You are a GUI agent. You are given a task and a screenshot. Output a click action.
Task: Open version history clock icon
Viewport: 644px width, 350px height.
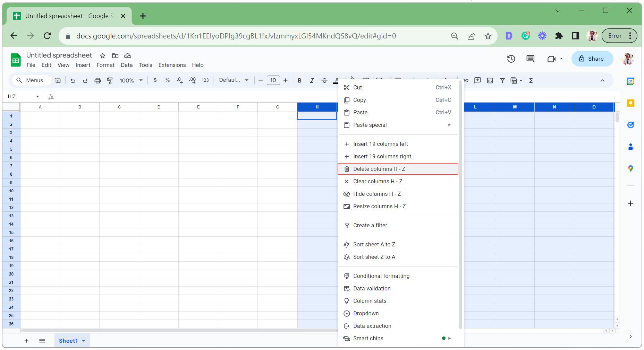(x=511, y=59)
